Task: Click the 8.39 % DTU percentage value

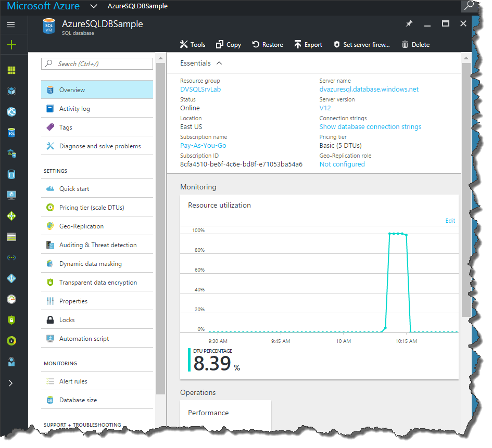Action: (x=217, y=363)
